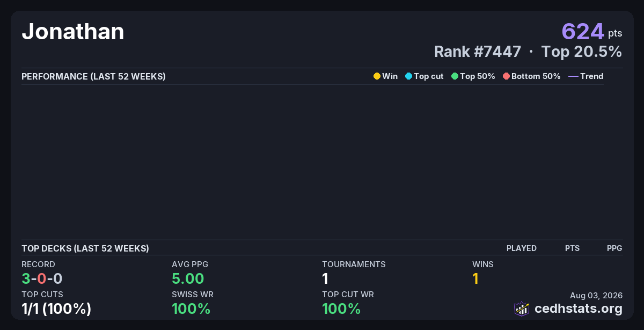
Task: Open the Top Decks (Last 52 Weeks) header
Action: click(x=85, y=248)
